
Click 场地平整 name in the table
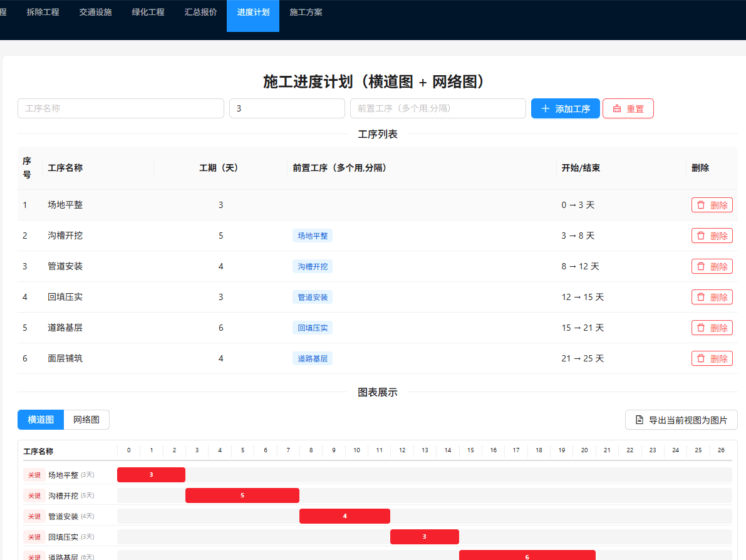click(x=65, y=205)
